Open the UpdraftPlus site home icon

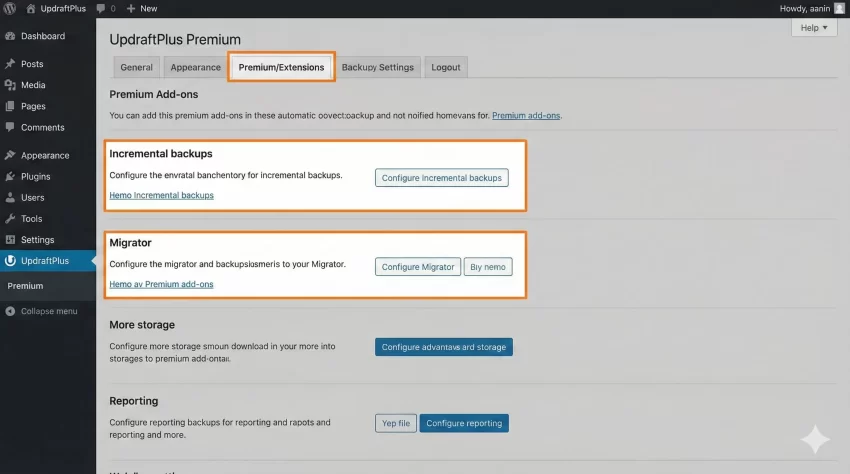[x=31, y=8]
